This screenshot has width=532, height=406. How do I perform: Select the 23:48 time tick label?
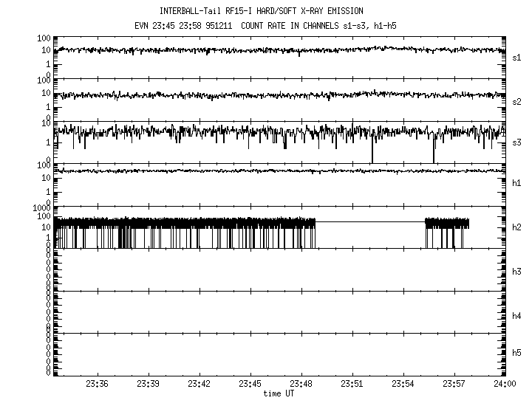pyautogui.click(x=301, y=384)
